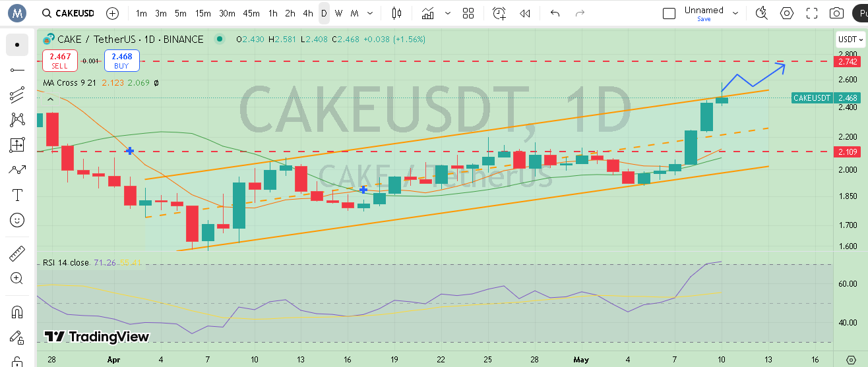The height and width of the screenshot is (367, 868).
Task: Toggle magnet mode
Action: click(x=17, y=312)
